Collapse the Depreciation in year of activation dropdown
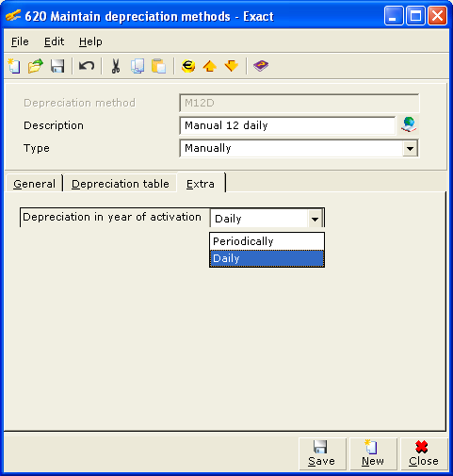The image size is (453, 476). pos(315,219)
